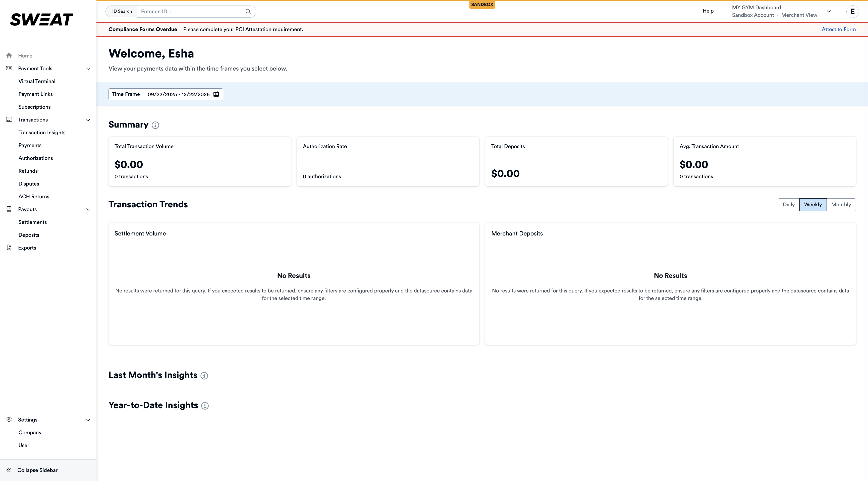Click the Attest to Form link
Screen dimensions: 868x481
838,29
